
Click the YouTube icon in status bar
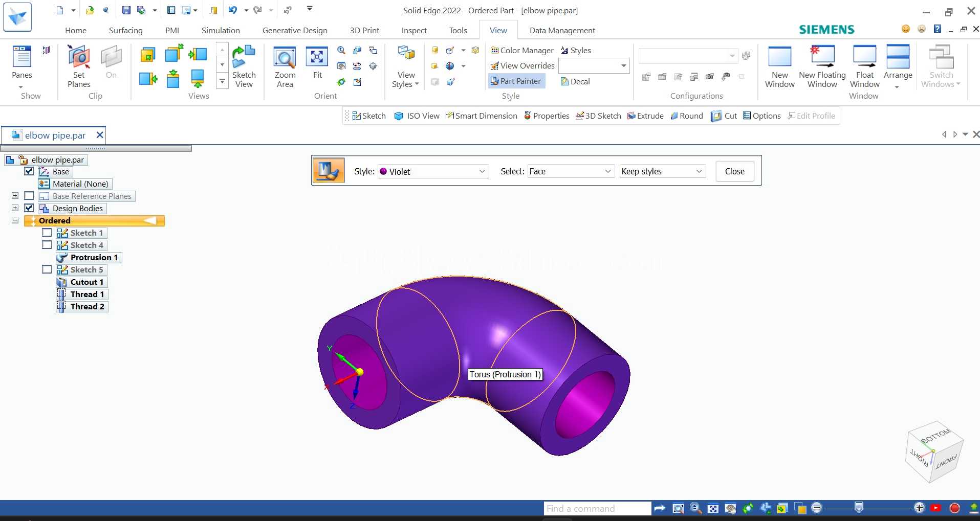coord(936,508)
